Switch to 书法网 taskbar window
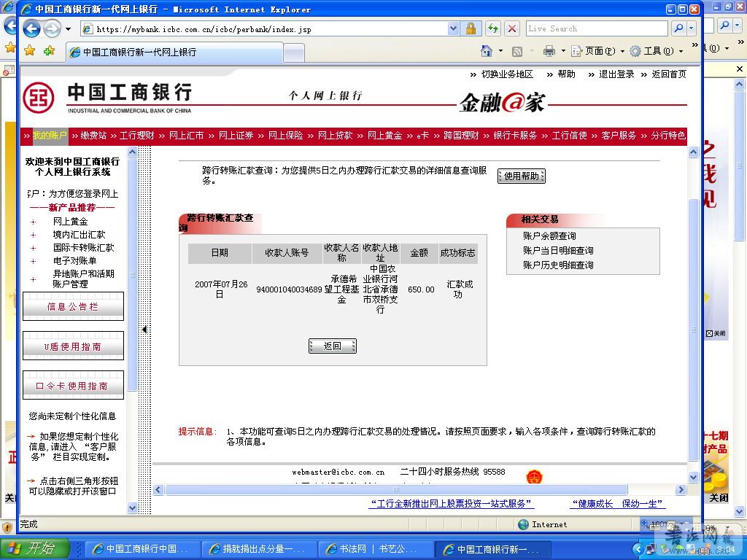 (x=376, y=549)
